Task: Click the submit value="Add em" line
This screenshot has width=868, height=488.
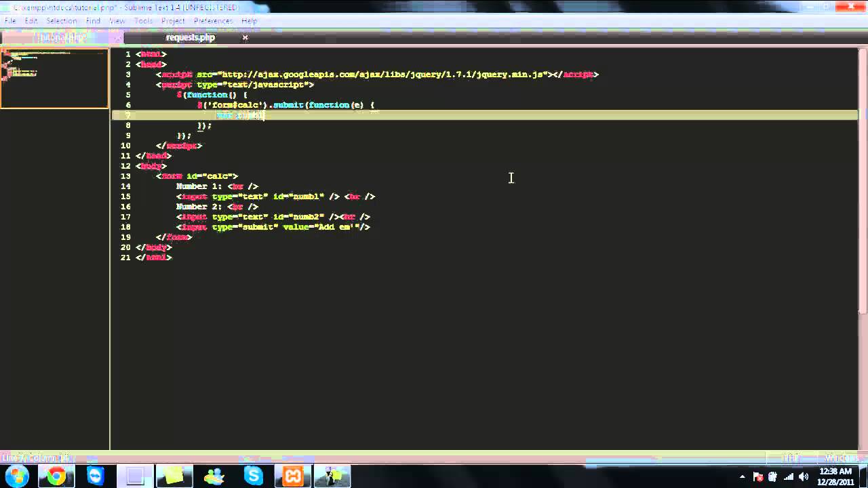Action: tap(273, 227)
